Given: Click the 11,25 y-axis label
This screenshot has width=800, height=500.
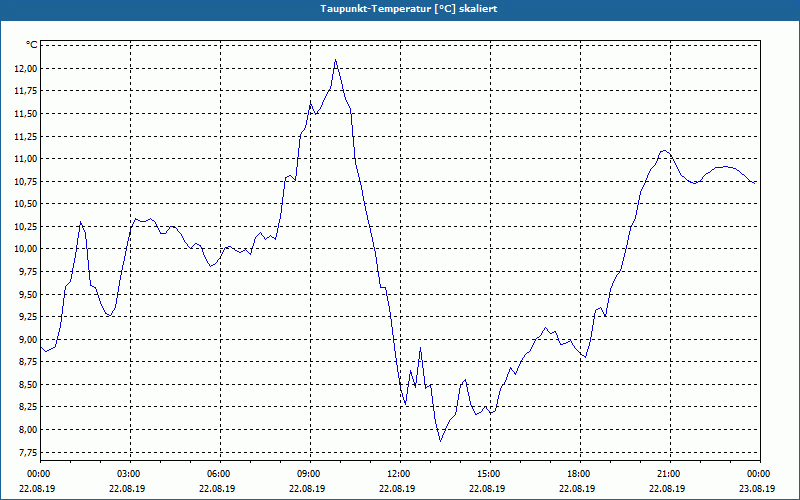Looking at the screenshot, I should (26, 136).
